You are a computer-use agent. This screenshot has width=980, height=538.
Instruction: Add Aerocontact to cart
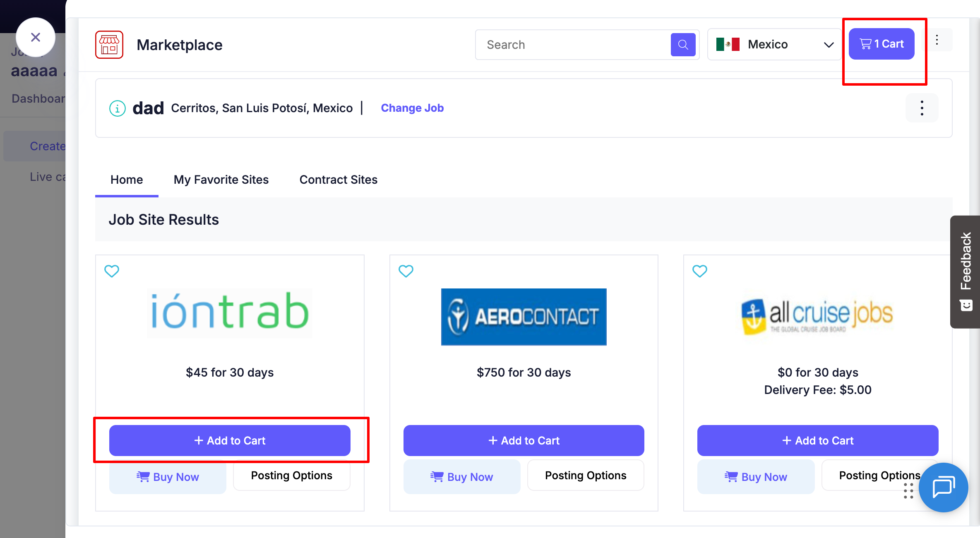(524, 440)
